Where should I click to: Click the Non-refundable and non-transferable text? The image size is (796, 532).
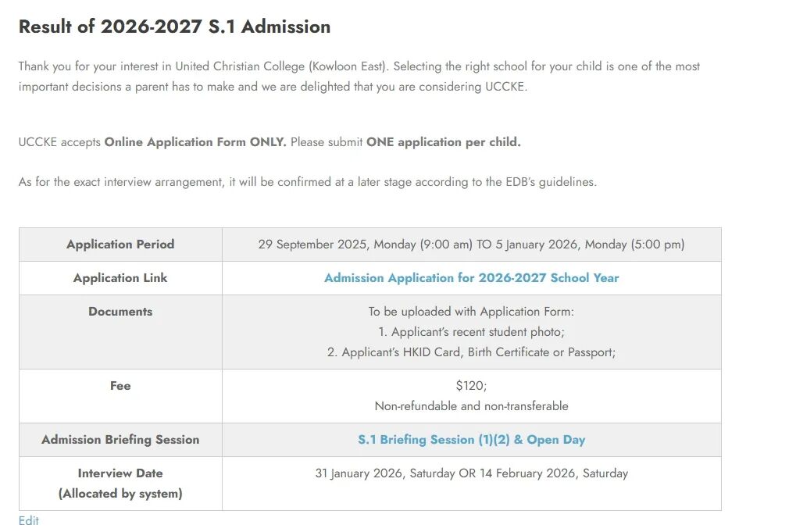[x=471, y=406]
